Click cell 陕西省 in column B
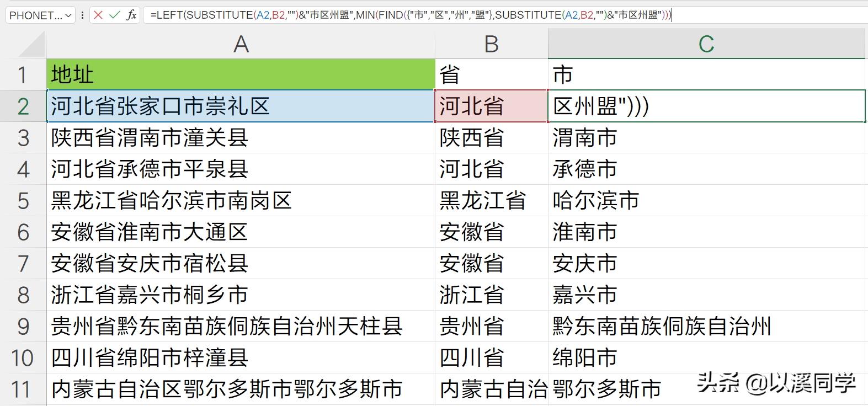The width and height of the screenshot is (868, 406). (x=492, y=137)
